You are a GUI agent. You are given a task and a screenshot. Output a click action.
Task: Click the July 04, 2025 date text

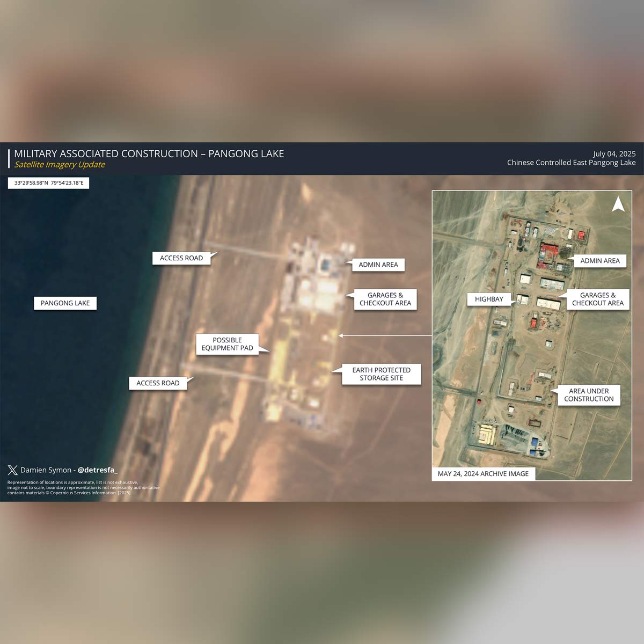pyautogui.click(x=614, y=153)
